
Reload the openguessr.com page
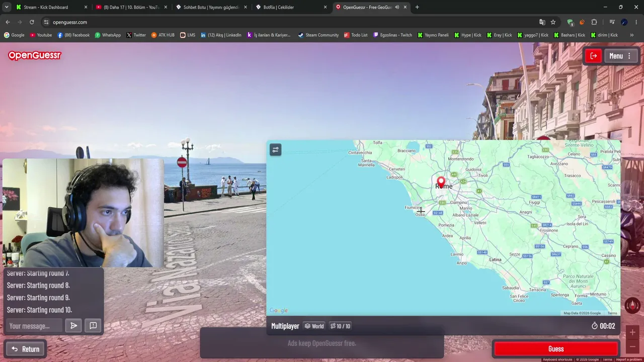(x=32, y=22)
